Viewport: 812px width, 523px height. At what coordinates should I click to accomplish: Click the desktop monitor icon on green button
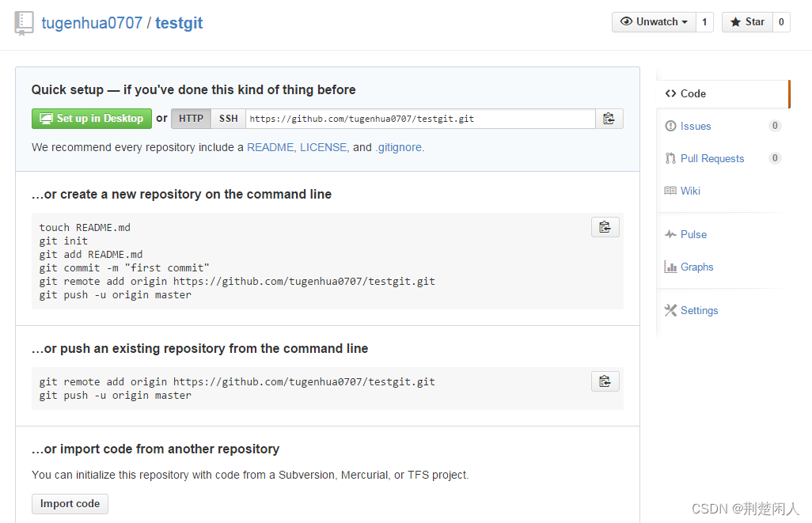(x=46, y=119)
